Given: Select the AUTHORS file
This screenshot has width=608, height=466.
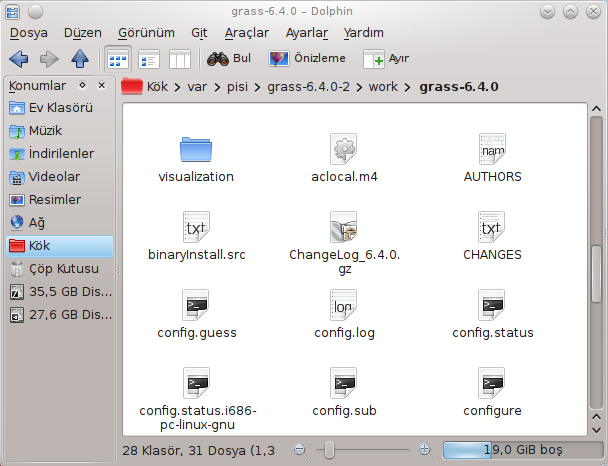Looking at the screenshot, I should pos(492,158).
